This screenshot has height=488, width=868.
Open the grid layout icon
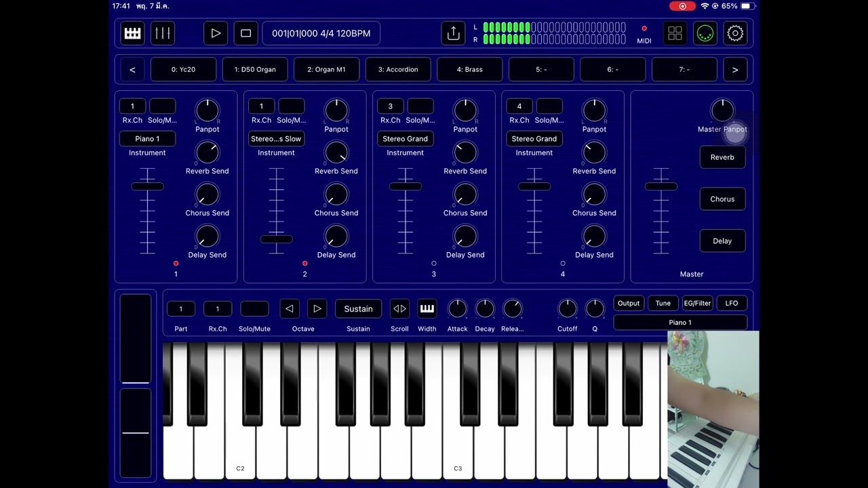(x=675, y=33)
